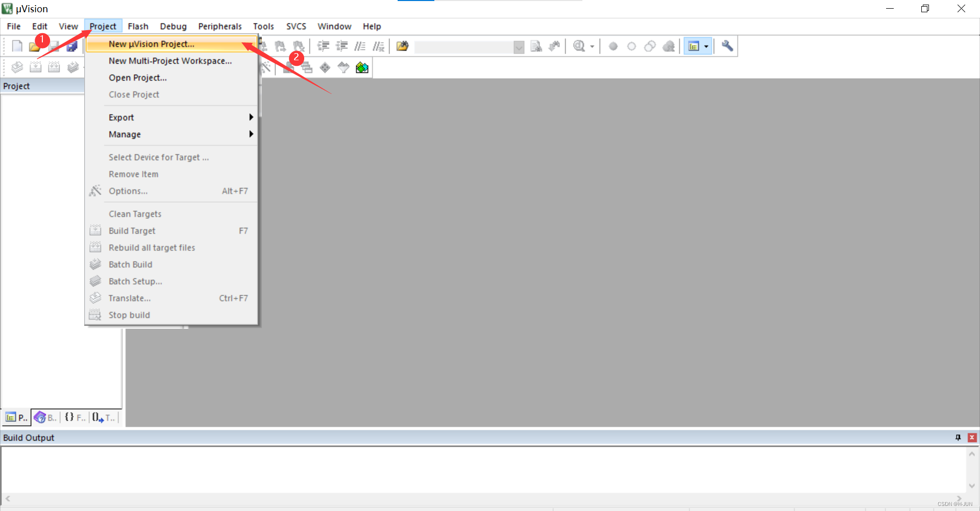Click the Incremental Find icon
This screenshot has height=511, width=980.
coord(554,46)
